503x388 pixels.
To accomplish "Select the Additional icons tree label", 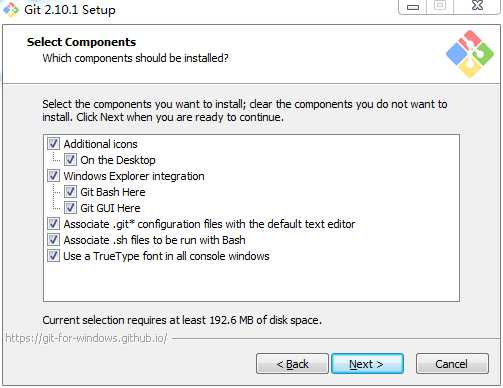I will [x=100, y=144].
